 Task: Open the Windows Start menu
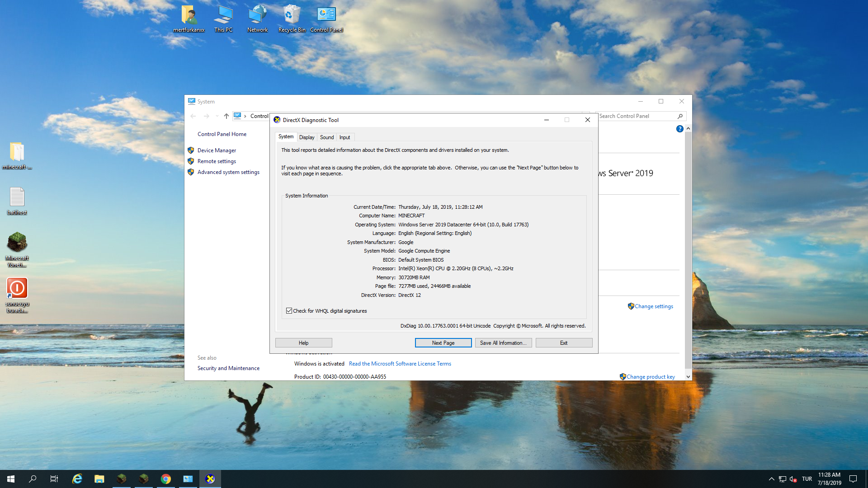11,479
